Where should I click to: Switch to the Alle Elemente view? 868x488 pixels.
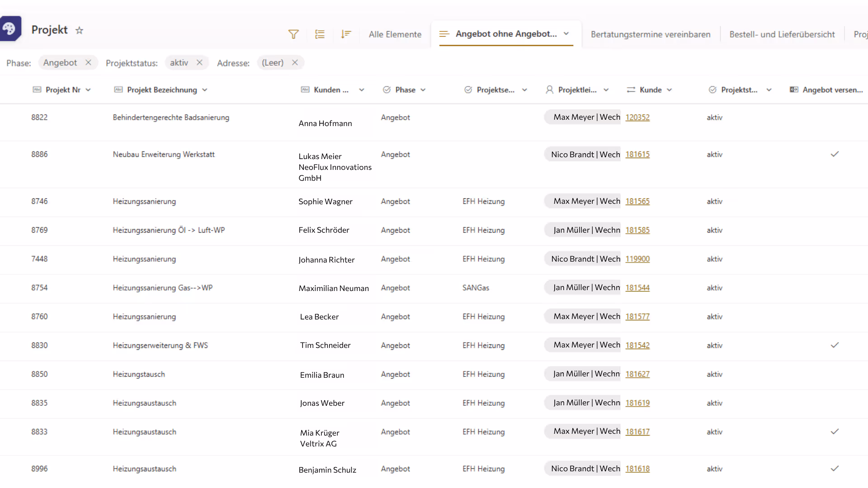click(395, 34)
